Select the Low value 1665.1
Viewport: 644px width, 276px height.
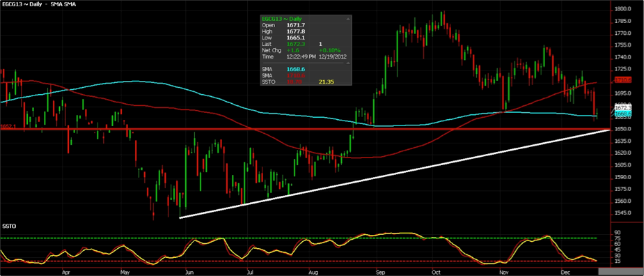coord(295,38)
